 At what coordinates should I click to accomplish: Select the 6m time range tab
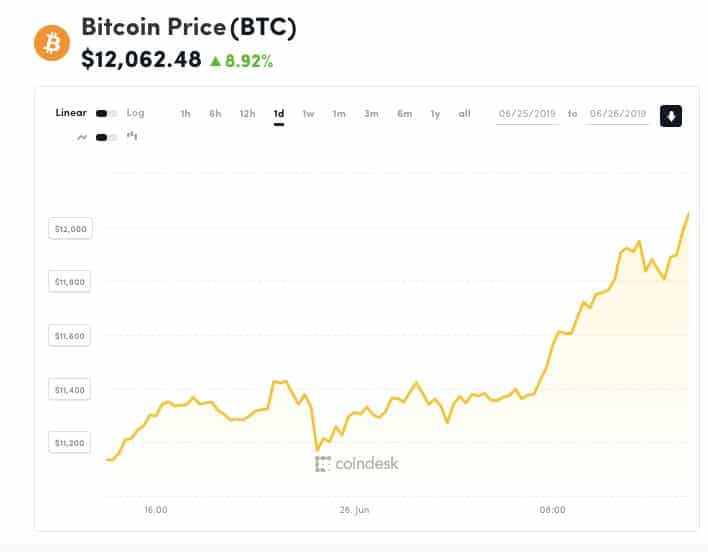(x=404, y=114)
